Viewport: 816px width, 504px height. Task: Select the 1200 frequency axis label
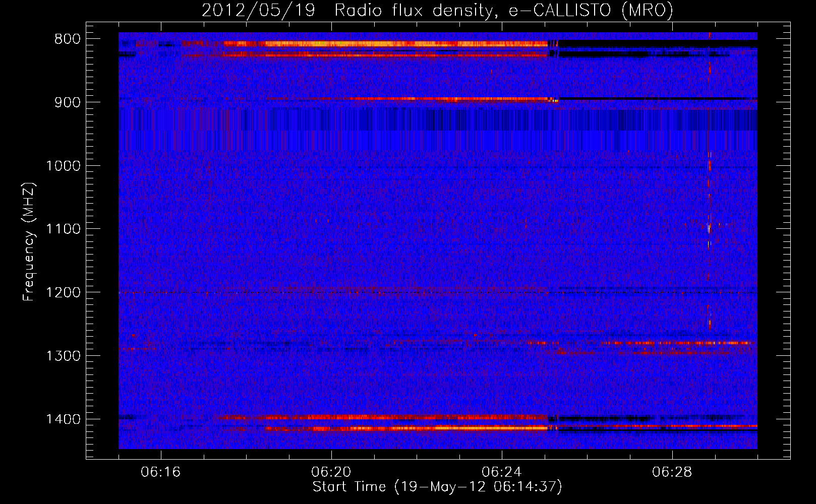point(63,293)
